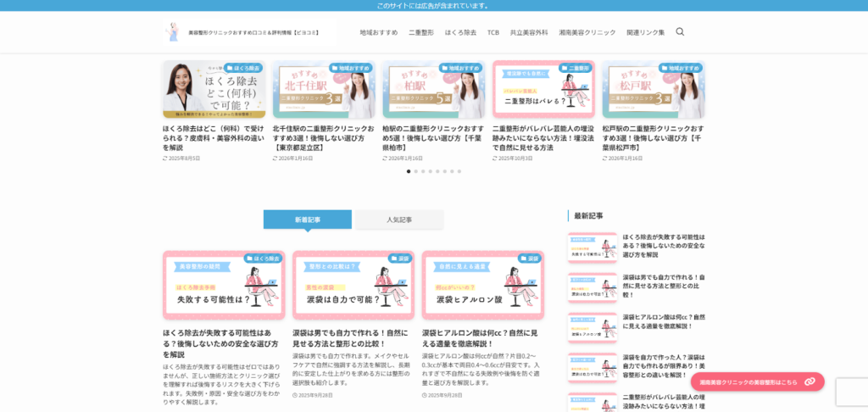Open 湘南美容クリニック navigation menu item
The image size is (868, 412).
(587, 32)
